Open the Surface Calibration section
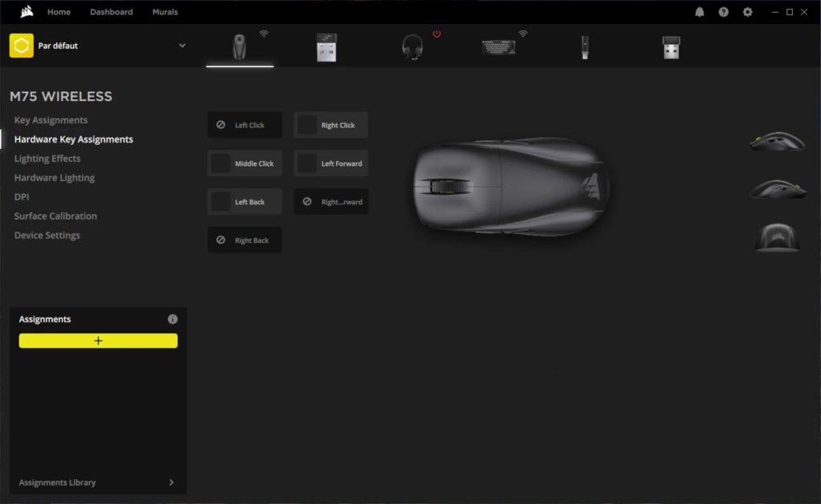Viewport: 821px width, 504px height. point(55,216)
